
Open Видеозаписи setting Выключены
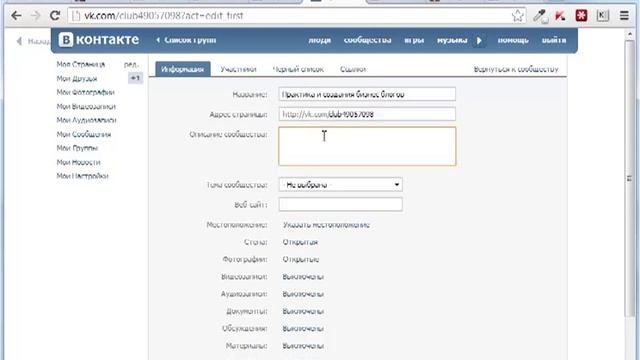coord(303,277)
